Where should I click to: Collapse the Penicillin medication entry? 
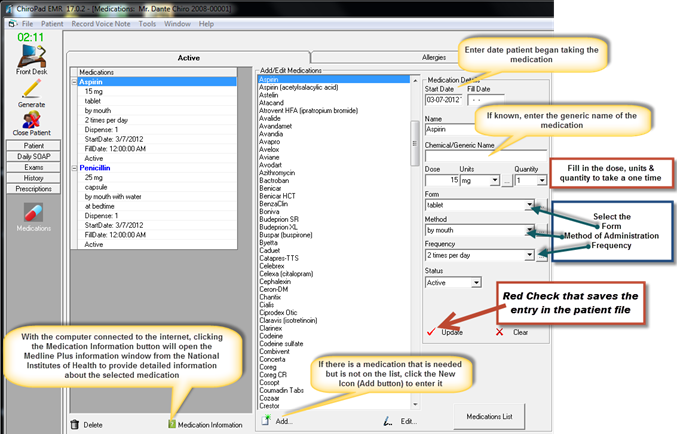[x=74, y=168]
